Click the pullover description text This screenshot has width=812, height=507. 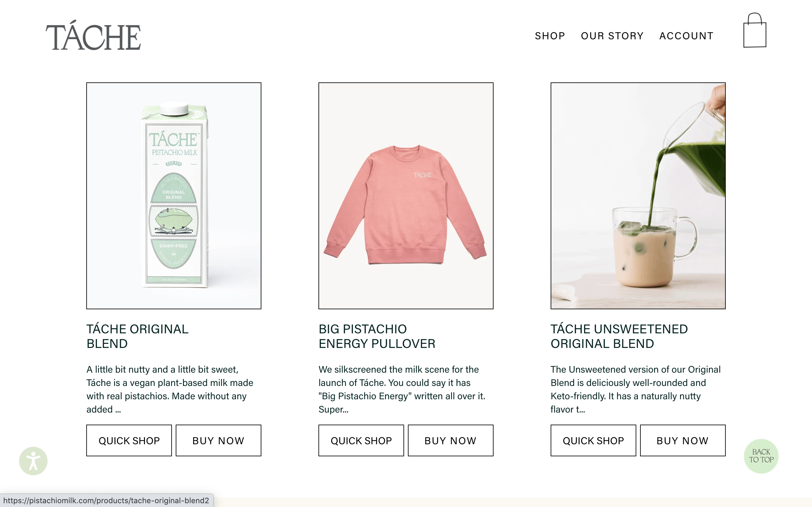pos(402,389)
